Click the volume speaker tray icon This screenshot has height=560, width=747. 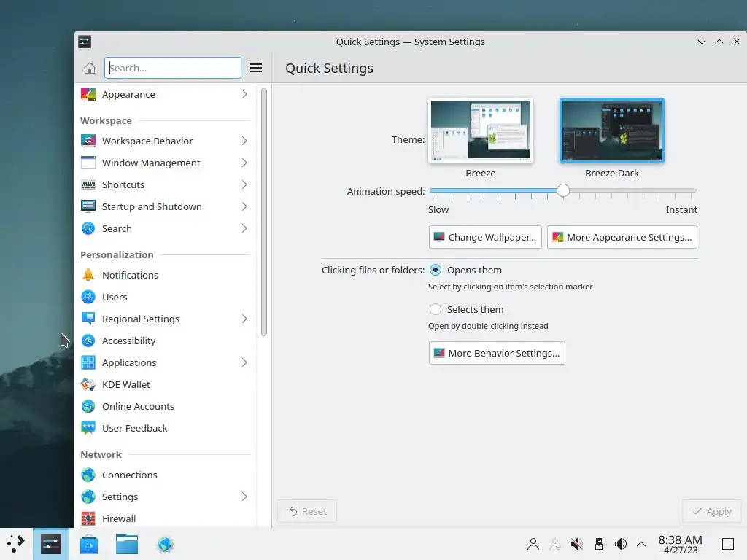tap(620, 544)
